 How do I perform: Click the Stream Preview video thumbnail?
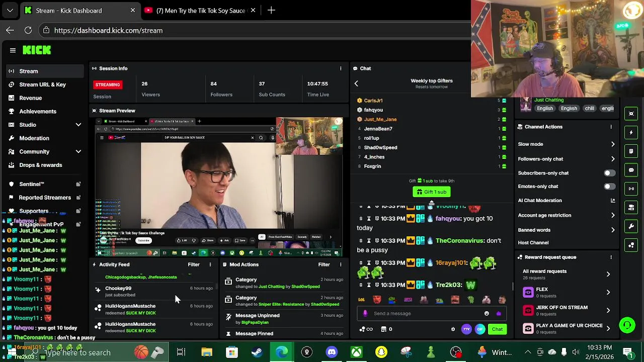219,187
